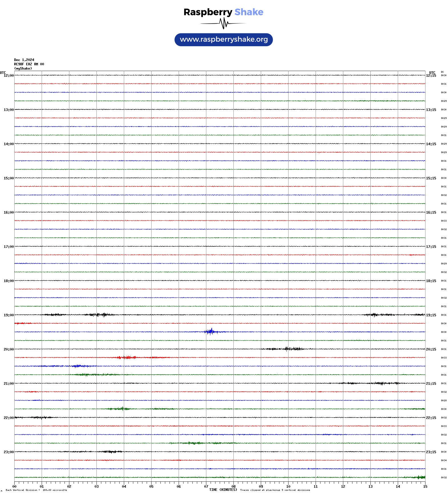
Task: Click the 13:15 end-time label
Action: [x=431, y=110]
